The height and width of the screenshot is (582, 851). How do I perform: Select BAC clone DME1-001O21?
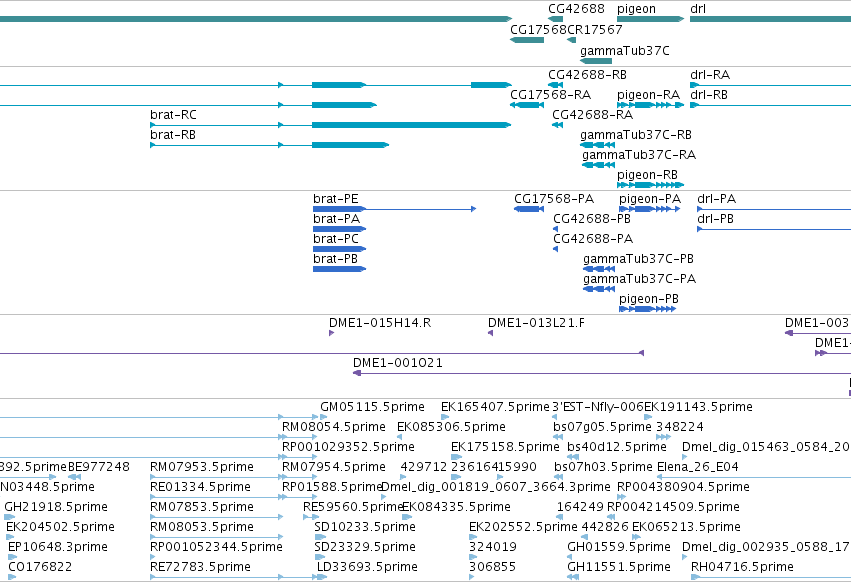398,363
